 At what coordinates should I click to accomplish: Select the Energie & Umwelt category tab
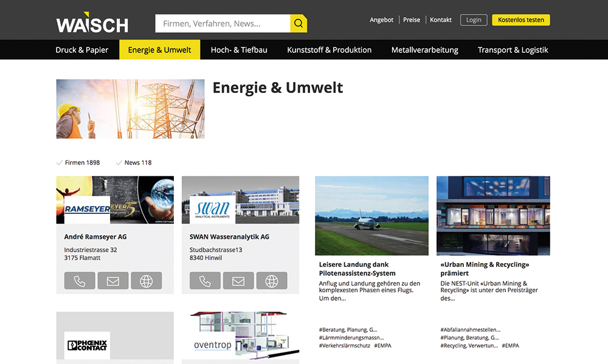(159, 50)
